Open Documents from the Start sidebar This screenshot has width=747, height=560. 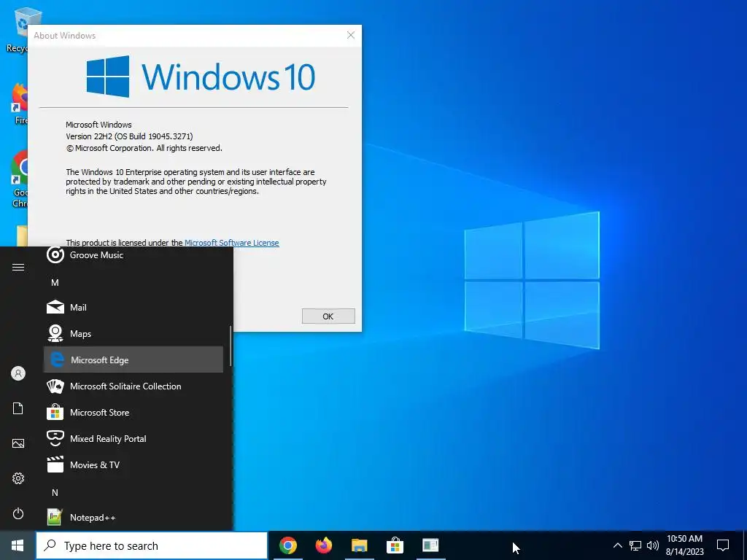point(18,408)
